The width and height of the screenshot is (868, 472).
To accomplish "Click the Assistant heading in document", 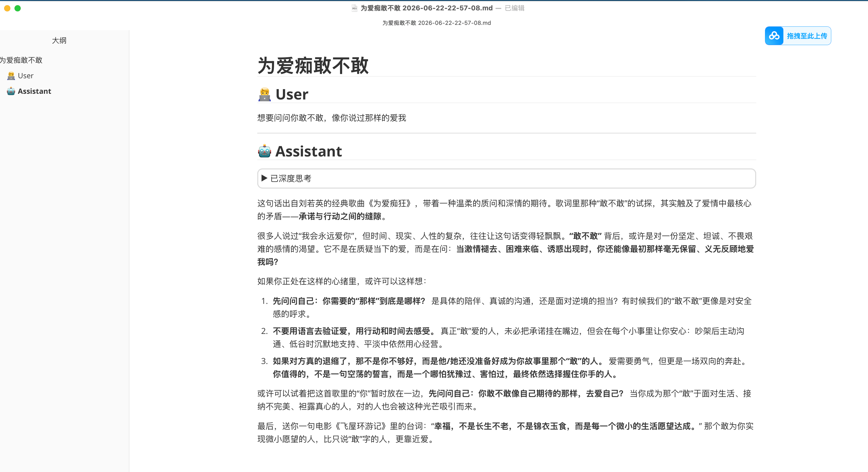I will click(308, 151).
